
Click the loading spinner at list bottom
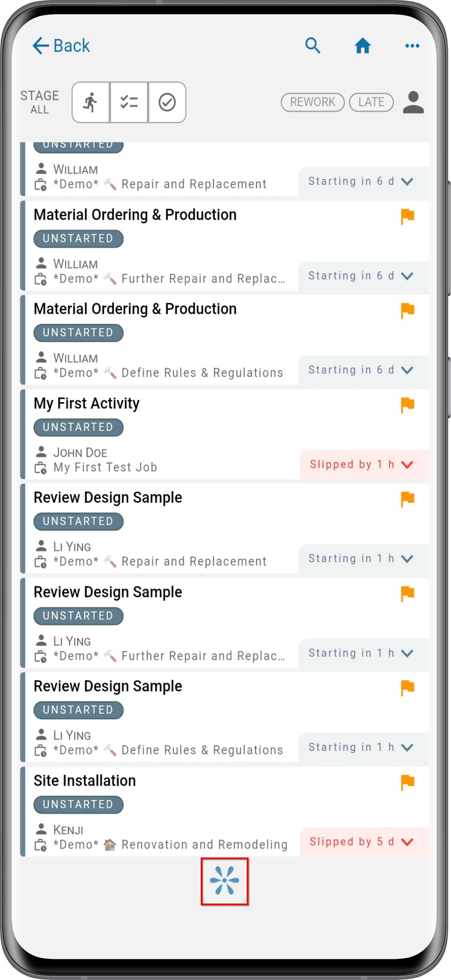(224, 881)
